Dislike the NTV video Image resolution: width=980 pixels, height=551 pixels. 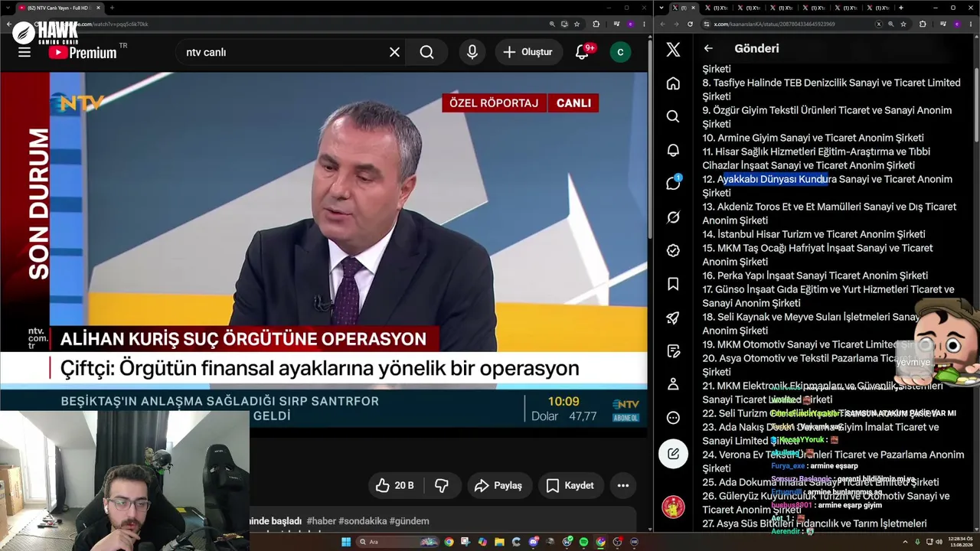point(441,485)
